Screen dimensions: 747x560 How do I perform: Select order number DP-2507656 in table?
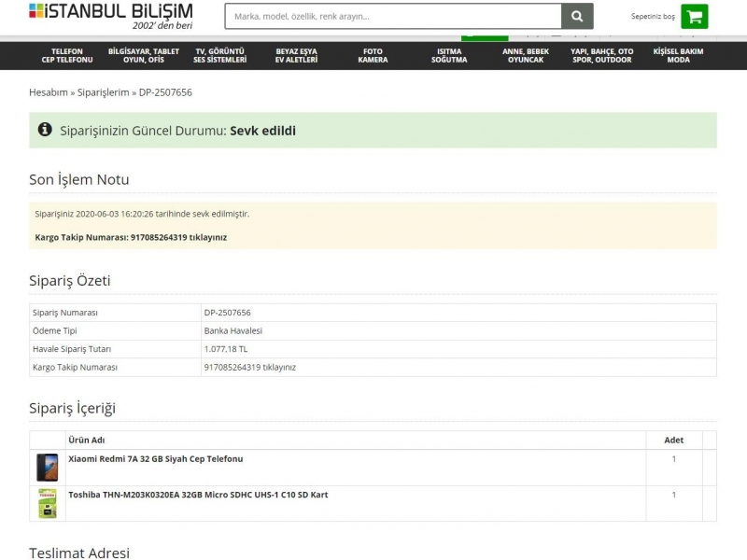pyautogui.click(x=227, y=313)
